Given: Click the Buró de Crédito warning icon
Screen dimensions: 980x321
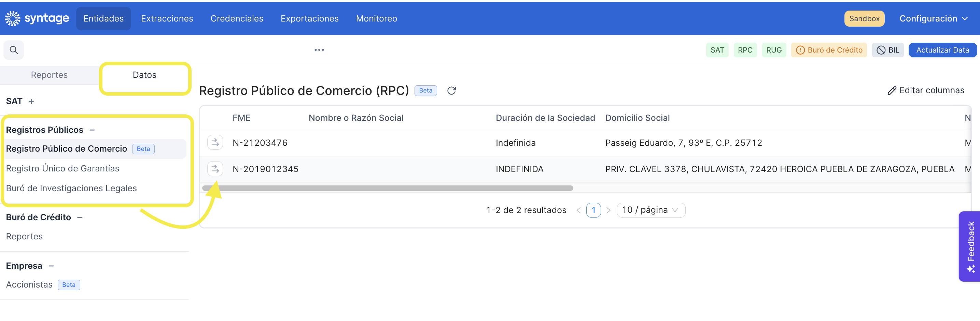Looking at the screenshot, I should click(800, 50).
